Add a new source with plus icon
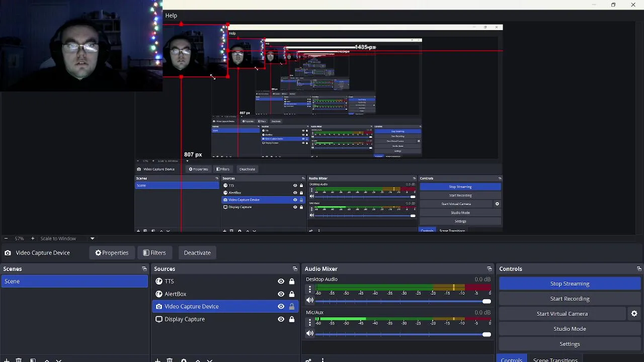Image resolution: width=644 pixels, height=362 pixels. [x=157, y=360]
